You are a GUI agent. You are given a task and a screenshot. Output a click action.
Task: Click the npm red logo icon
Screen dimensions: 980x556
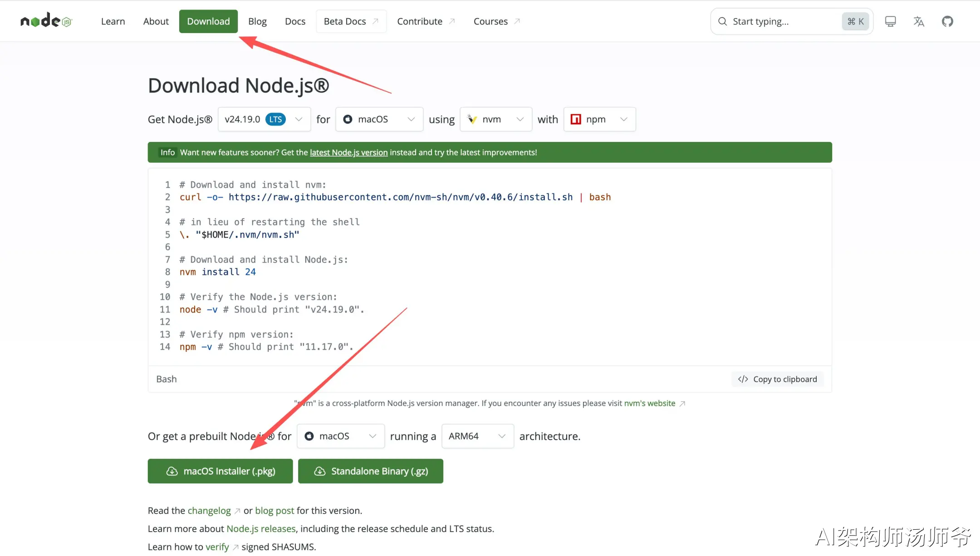pos(576,119)
